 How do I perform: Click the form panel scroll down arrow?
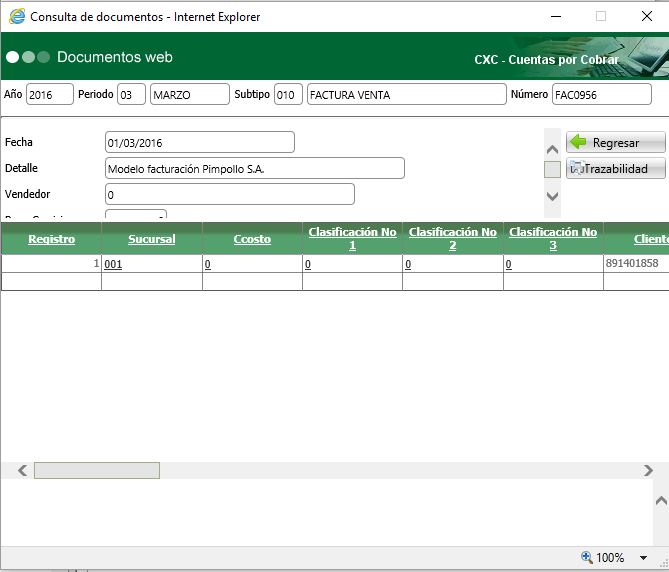click(553, 196)
